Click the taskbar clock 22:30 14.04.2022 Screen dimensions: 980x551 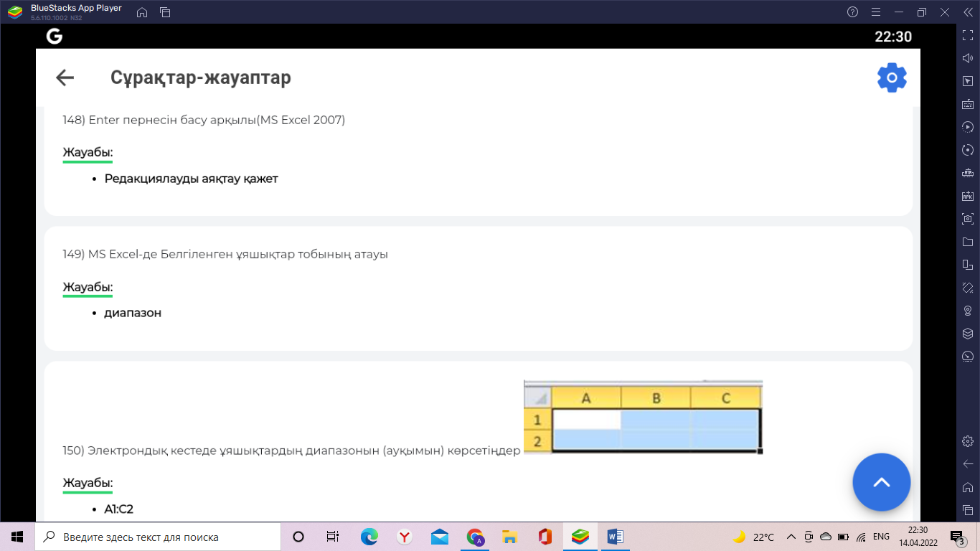(x=918, y=537)
